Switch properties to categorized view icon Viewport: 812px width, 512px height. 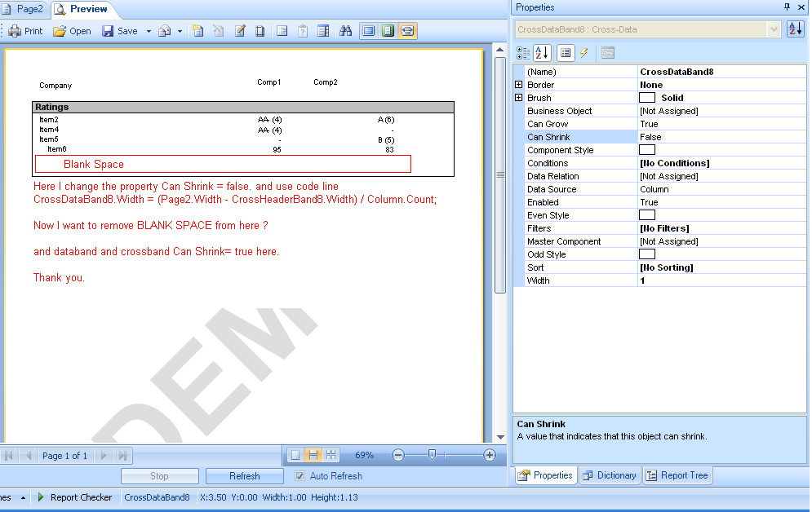tap(523, 53)
